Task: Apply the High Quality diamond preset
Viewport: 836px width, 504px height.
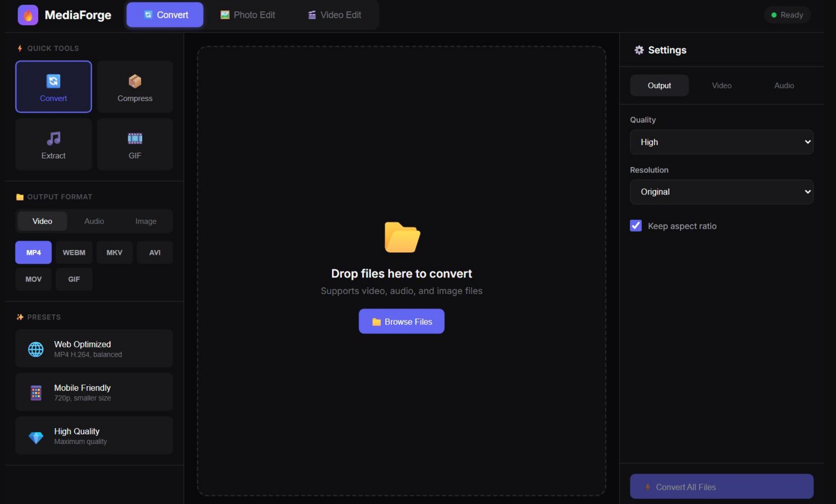Action: pyautogui.click(x=36, y=437)
